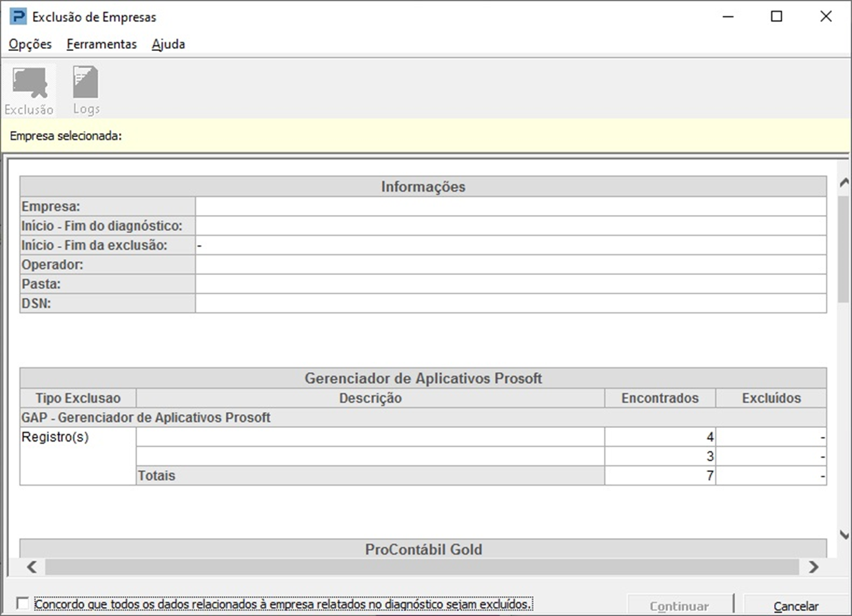Click 'Início - Fim da exclusão:' label
This screenshot has width=852, height=616.
pyautogui.click(x=108, y=245)
